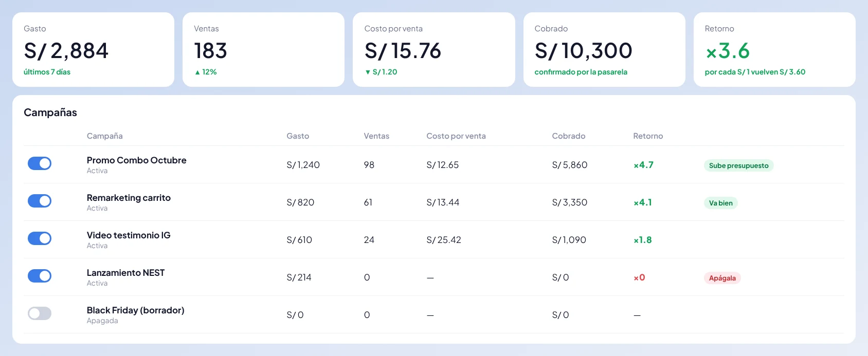The width and height of the screenshot is (868, 356).
Task: Disable the Remarketing carrito campaign switch
Action: (40, 201)
